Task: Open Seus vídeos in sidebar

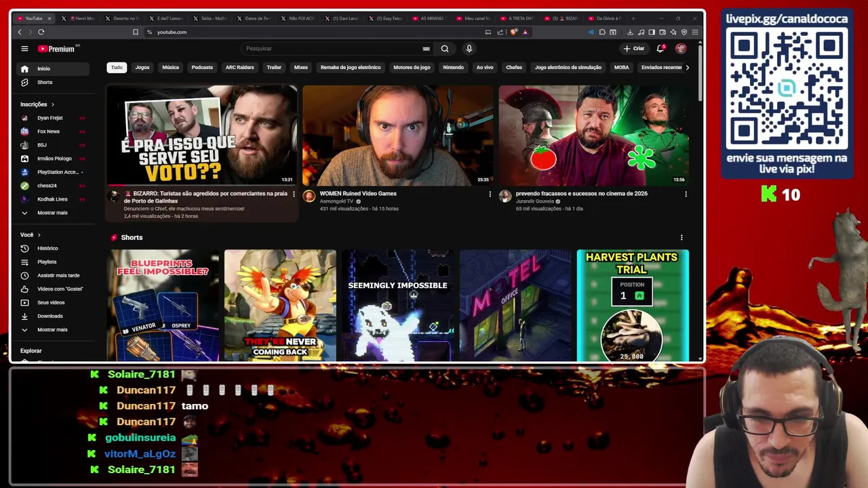Action: click(53, 302)
